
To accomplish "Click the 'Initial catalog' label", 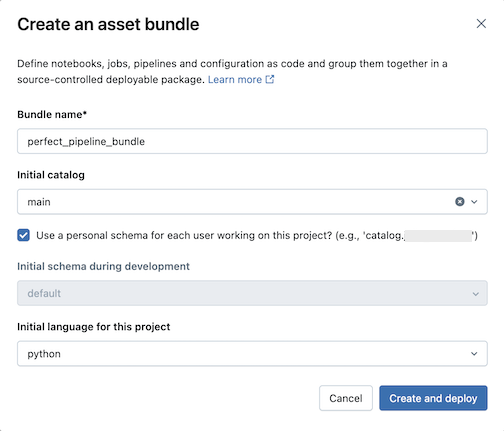I will point(51,175).
